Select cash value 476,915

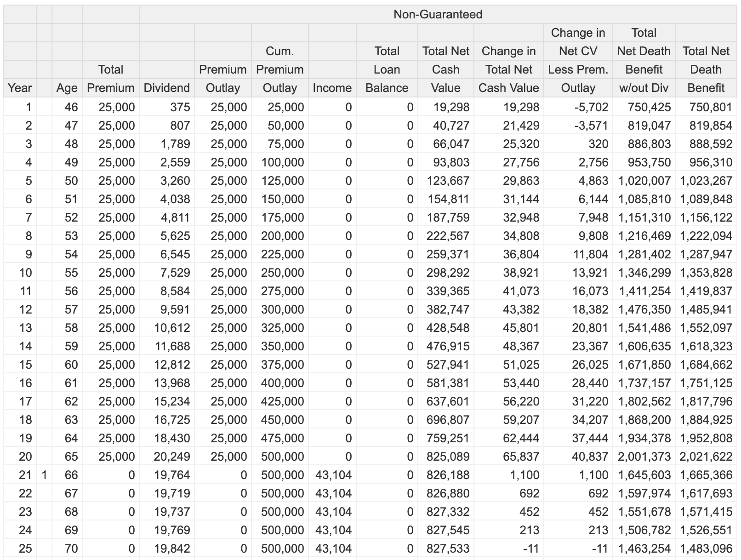click(x=446, y=346)
